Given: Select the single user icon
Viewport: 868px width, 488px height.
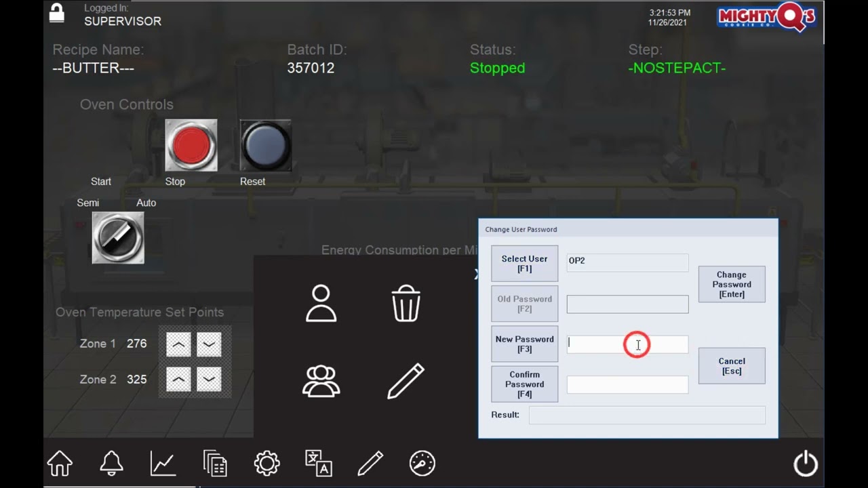Looking at the screenshot, I should [x=321, y=303].
